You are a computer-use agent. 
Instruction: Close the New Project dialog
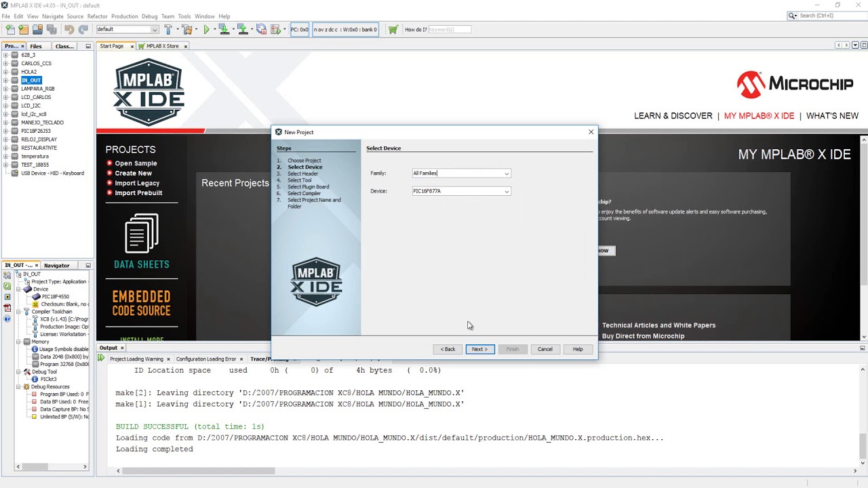(591, 132)
